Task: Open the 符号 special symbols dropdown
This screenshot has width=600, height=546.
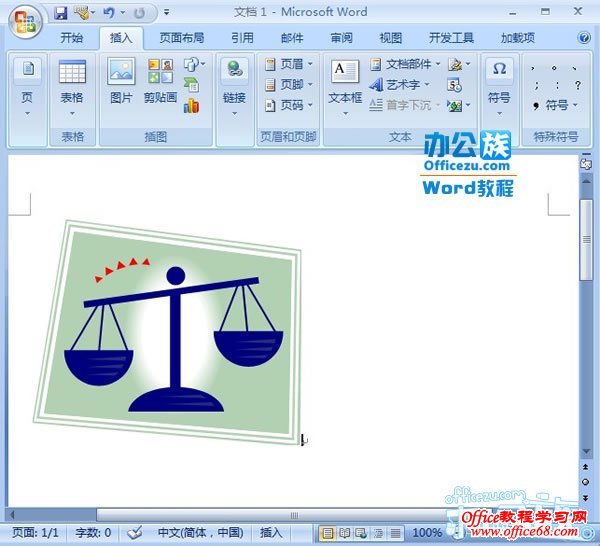Action: [x=555, y=105]
